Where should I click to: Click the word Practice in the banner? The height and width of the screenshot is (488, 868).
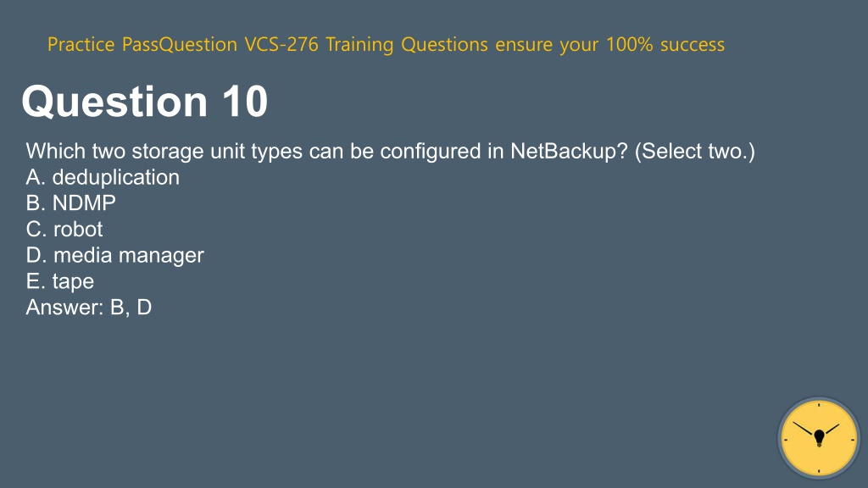coord(81,44)
